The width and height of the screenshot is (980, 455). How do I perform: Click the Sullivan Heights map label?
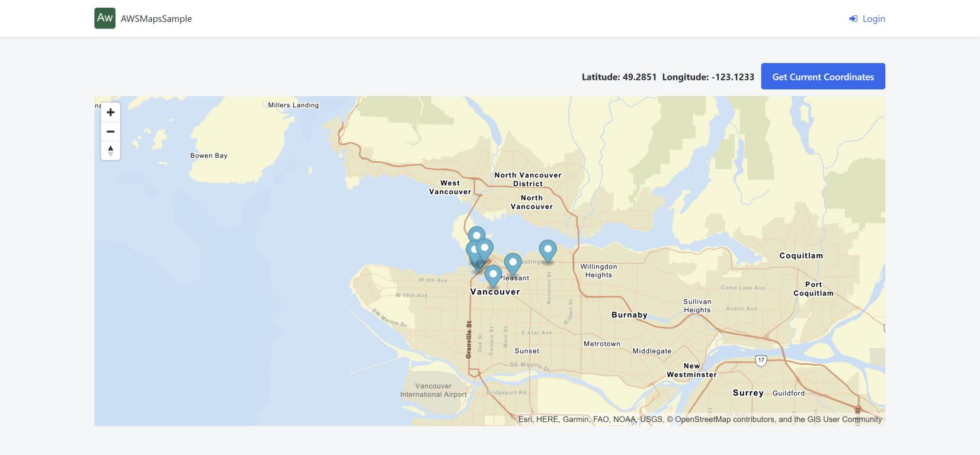coord(697,306)
